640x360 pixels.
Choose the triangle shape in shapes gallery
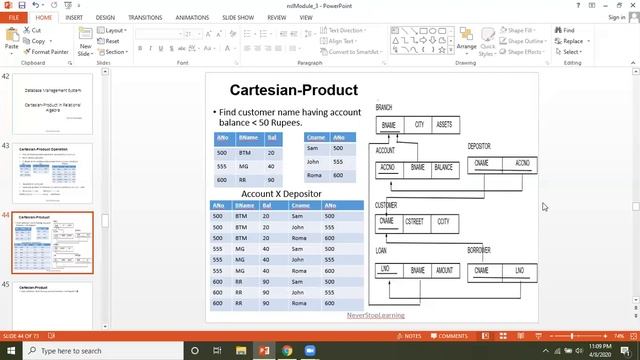coord(396,40)
